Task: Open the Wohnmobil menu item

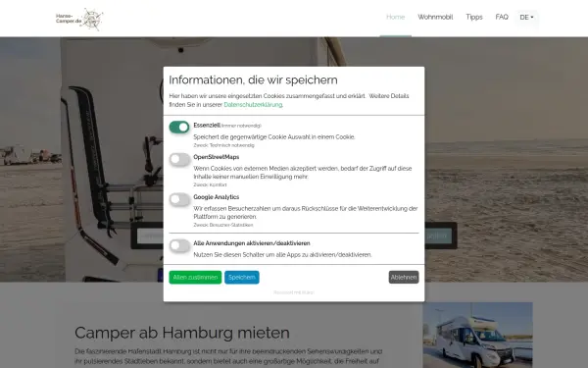Action: [x=435, y=17]
